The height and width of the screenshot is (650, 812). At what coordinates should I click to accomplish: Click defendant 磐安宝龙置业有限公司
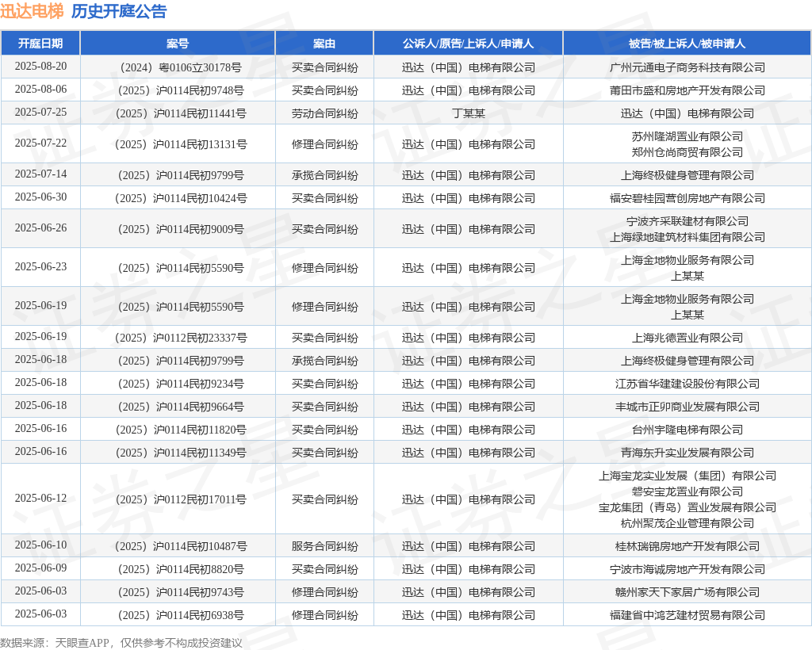[x=688, y=491]
